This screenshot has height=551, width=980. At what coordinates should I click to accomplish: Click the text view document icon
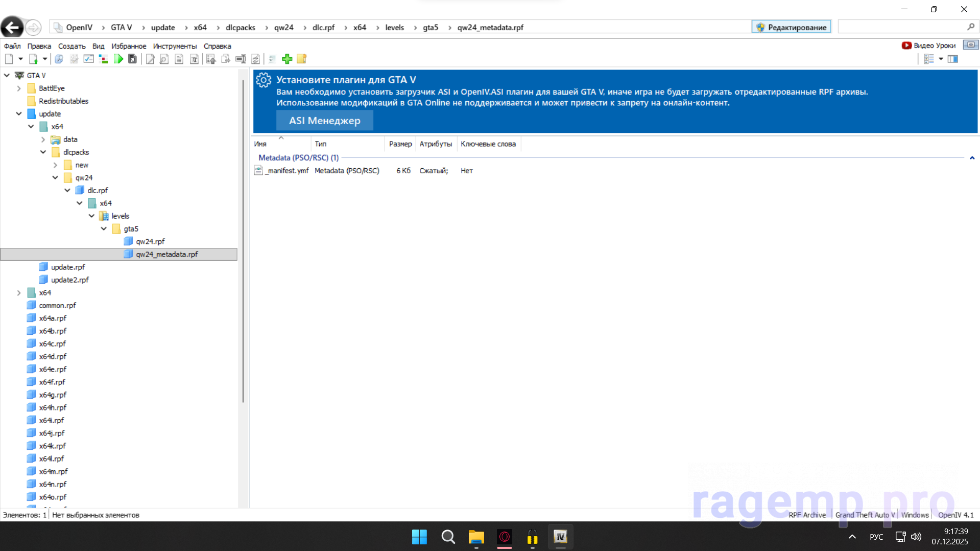click(x=179, y=59)
